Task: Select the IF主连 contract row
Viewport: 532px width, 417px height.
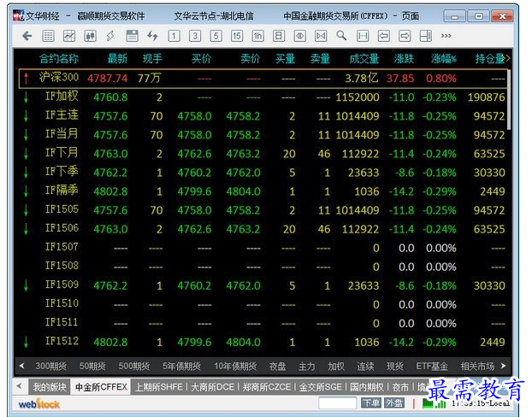Action: tap(263, 116)
